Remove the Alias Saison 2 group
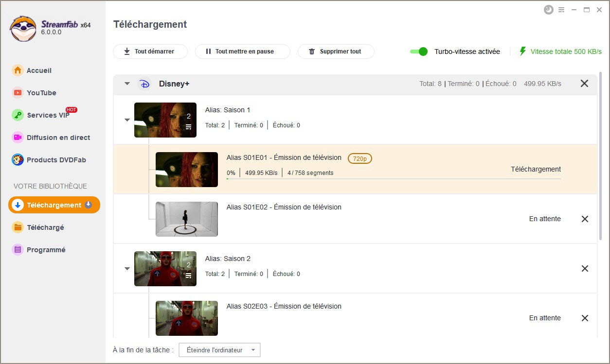Viewport: 610px width, 364px height. [585, 269]
